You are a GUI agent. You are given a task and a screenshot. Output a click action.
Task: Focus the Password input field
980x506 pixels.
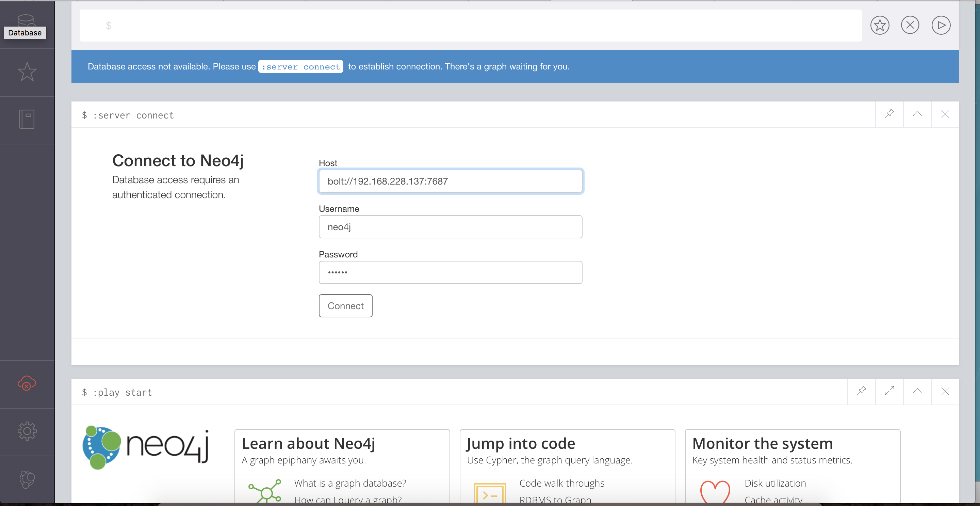451,272
